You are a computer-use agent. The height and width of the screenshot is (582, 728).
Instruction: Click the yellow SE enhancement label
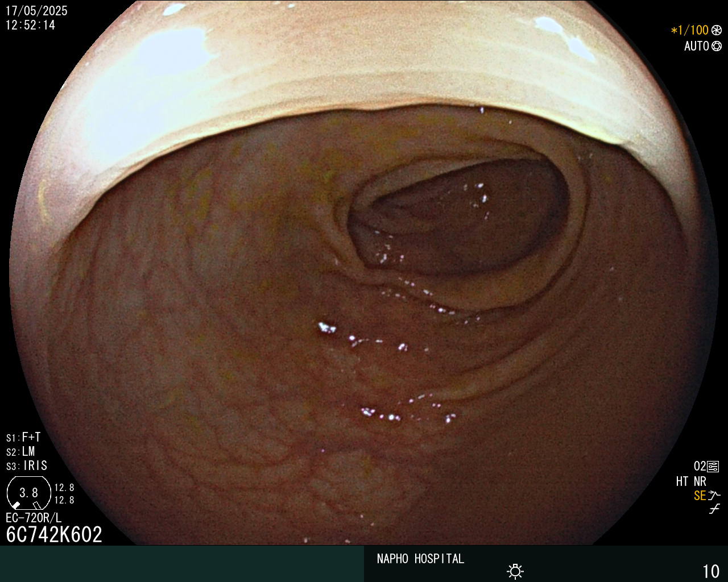pos(700,496)
